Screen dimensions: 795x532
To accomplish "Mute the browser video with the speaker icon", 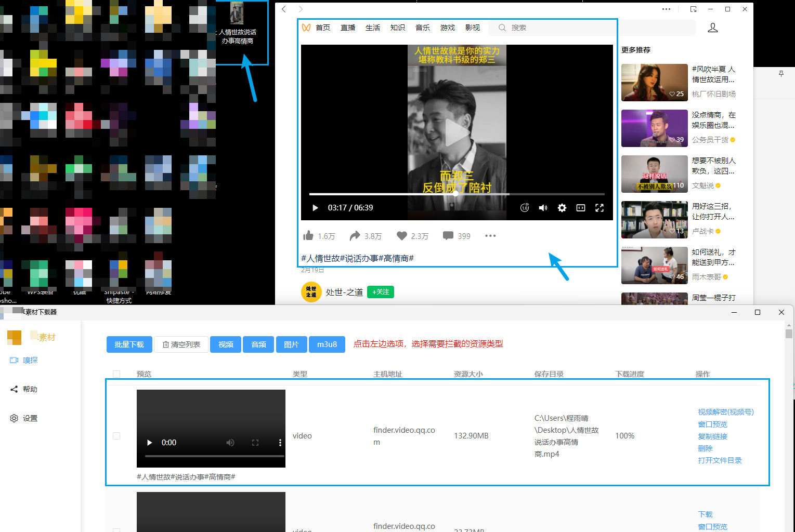I will pyautogui.click(x=543, y=208).
